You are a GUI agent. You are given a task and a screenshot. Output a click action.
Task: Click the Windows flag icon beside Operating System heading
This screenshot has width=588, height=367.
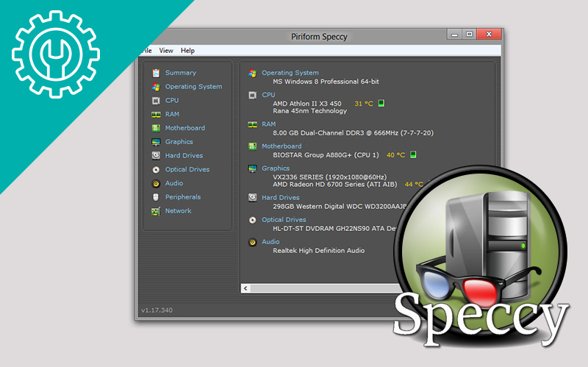tap(252, 73)
